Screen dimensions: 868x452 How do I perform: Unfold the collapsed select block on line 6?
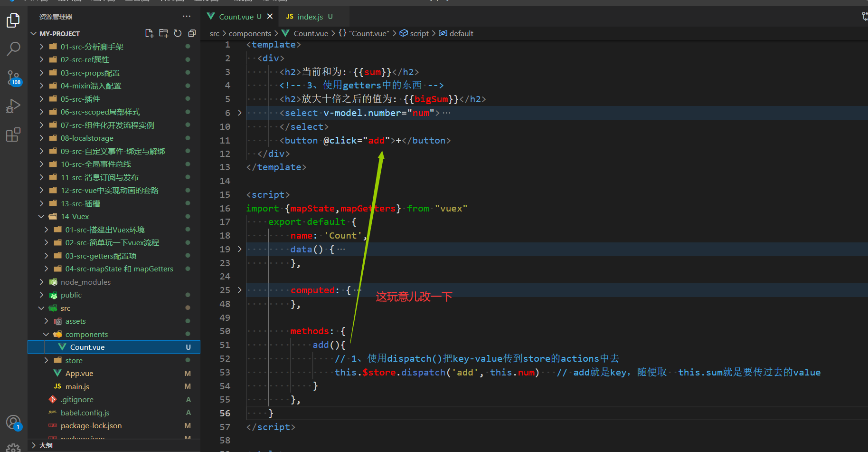click(240, 113)
